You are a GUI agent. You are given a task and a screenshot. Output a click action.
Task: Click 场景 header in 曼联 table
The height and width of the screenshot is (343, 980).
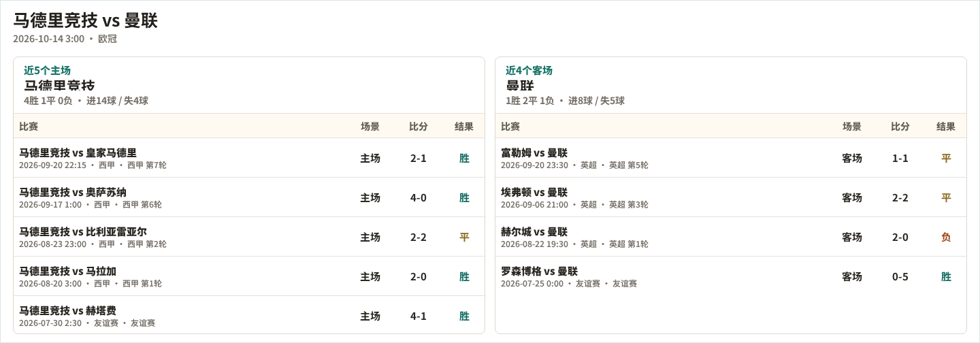pos(852,126)
